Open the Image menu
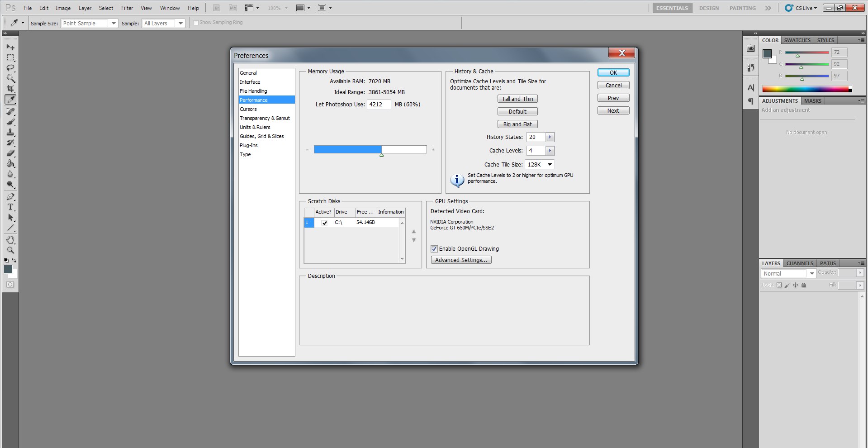The height and width of the screenshot is (448, 868). pyautogui.click(x=63, y=8)
